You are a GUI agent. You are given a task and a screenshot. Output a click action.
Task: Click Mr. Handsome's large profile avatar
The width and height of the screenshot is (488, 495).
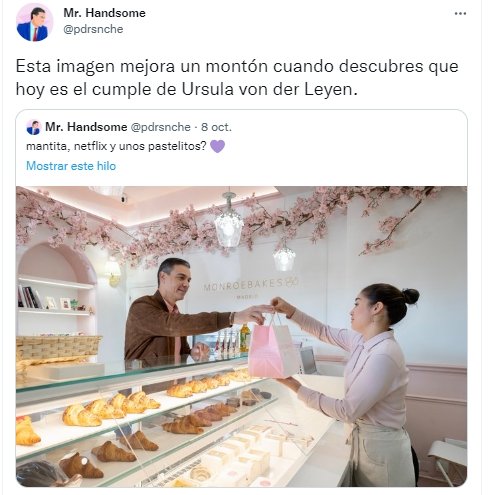(x=34, y=22)
